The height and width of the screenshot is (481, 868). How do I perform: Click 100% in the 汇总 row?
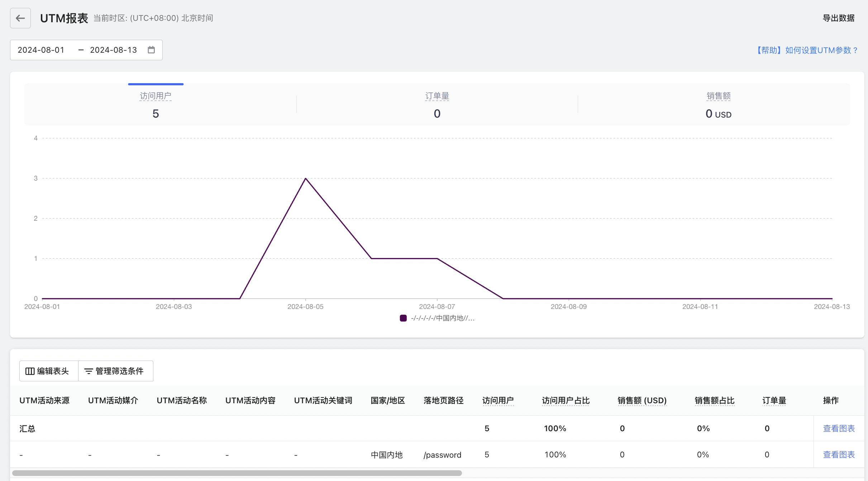[555, 428]
